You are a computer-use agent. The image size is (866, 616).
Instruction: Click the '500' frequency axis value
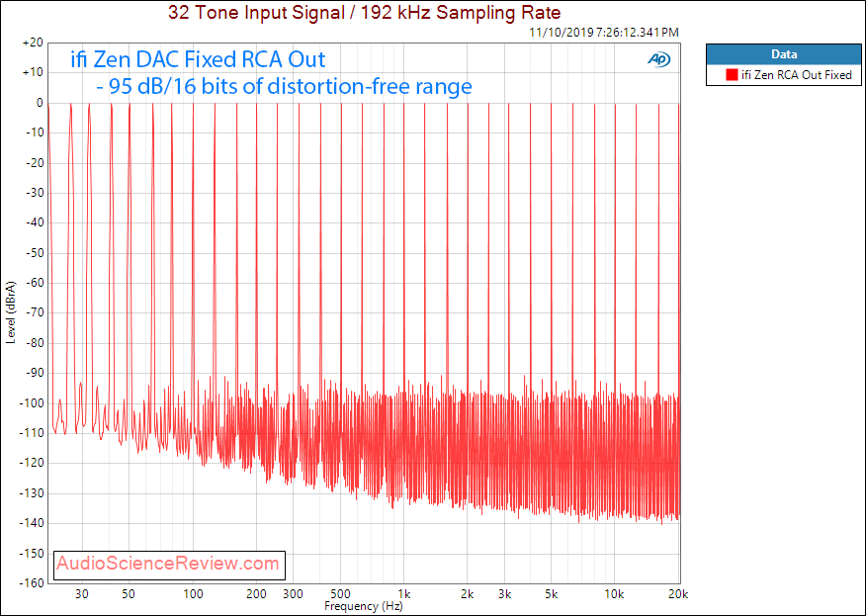click(341, 594)
